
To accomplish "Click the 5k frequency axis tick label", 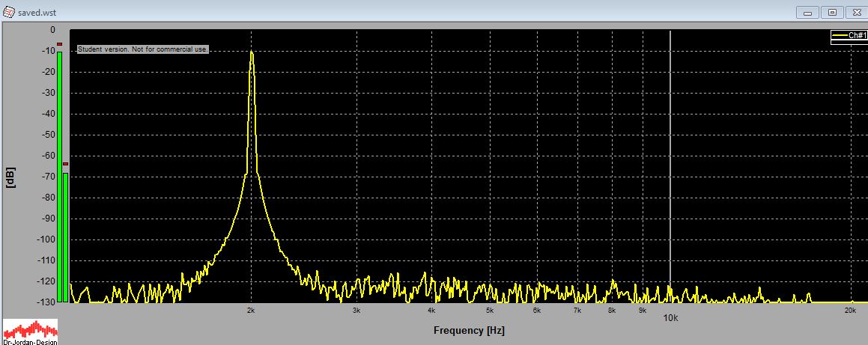I will pyautogui.click(x=489, y=311).
